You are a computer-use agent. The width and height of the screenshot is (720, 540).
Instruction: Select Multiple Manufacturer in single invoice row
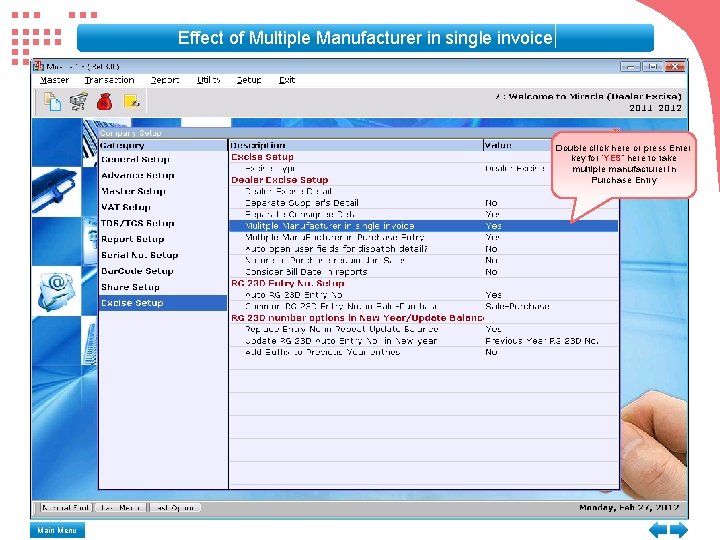423,226
